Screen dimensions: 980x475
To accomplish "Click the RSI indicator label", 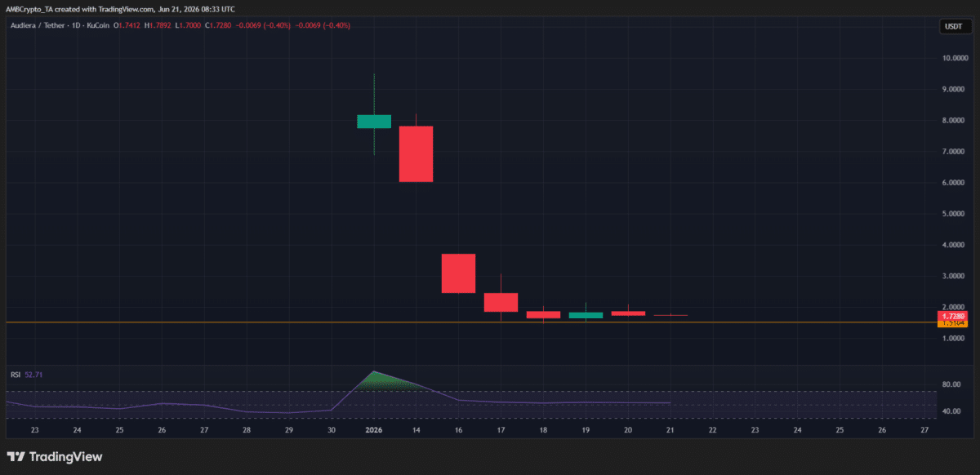I will pos(15,375).
